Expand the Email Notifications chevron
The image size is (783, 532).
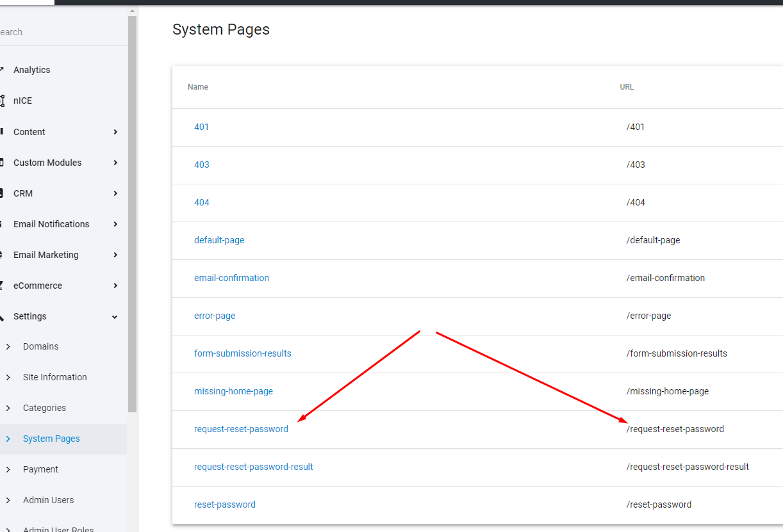click(115, 224)
